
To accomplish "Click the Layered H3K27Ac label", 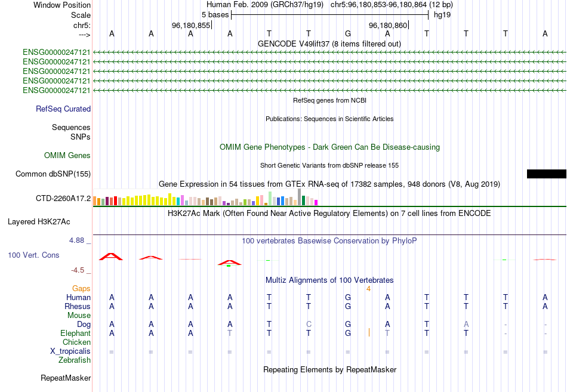I will coord(39,222).
